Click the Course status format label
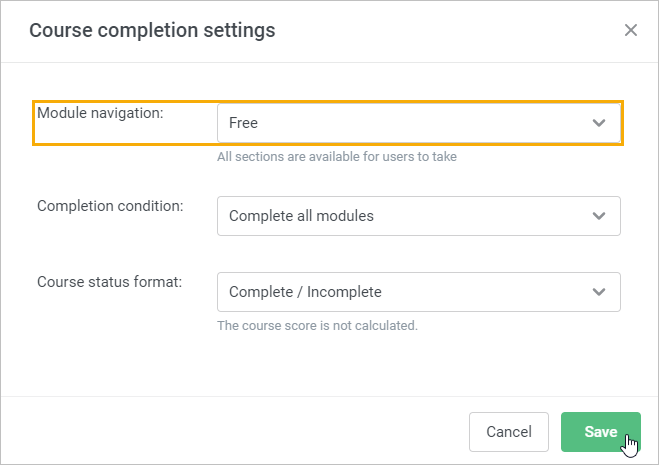Image resolution: width=659 pixels, height=465 pixels. click(x=110, y=282)
